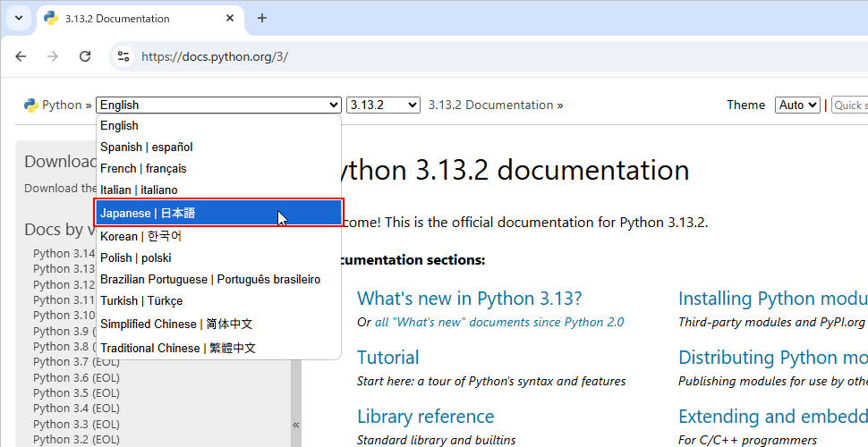Close the 3.13.2 Documentation tab
The height and width of the screenshot is (447, 868).
click(230, 18)
